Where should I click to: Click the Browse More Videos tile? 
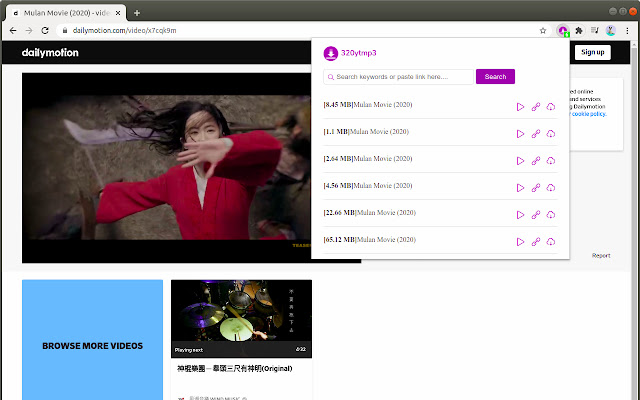pyautogui.click(x=92, y=346)
